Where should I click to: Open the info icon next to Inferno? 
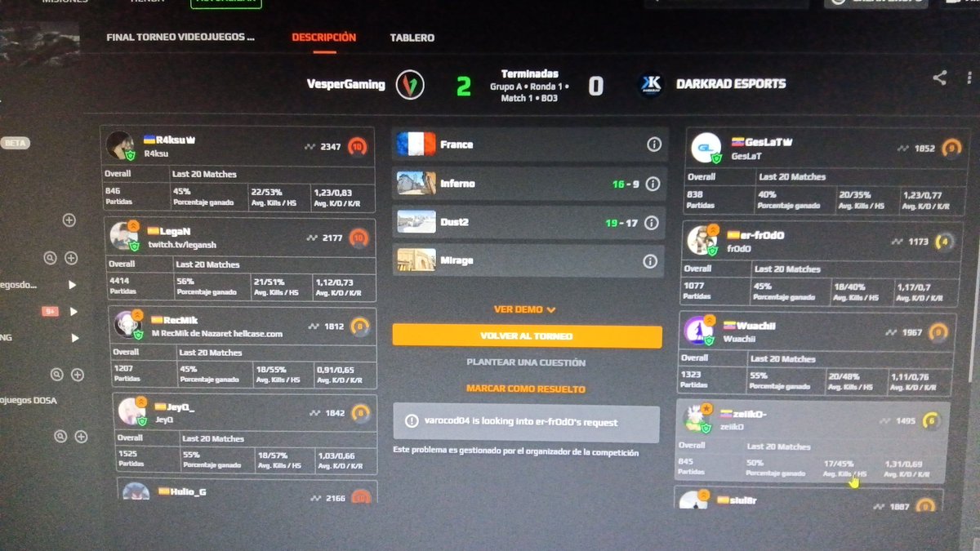(x=653, y=184)
